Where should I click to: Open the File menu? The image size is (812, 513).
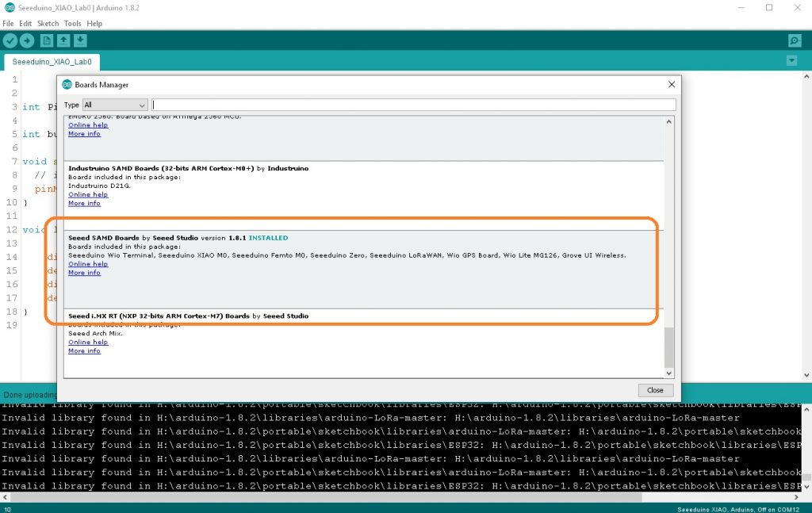point(8,23)
